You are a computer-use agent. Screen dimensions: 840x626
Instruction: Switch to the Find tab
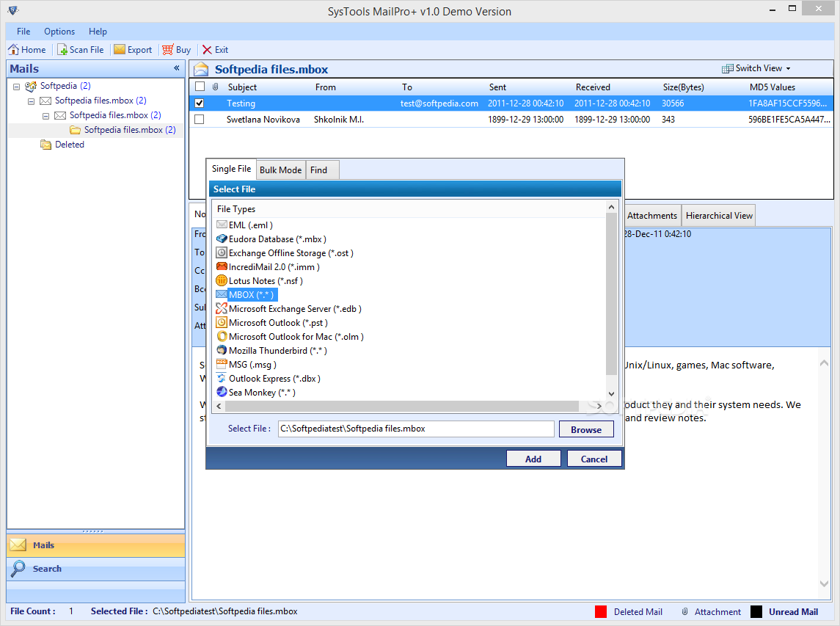coord(322,170)
